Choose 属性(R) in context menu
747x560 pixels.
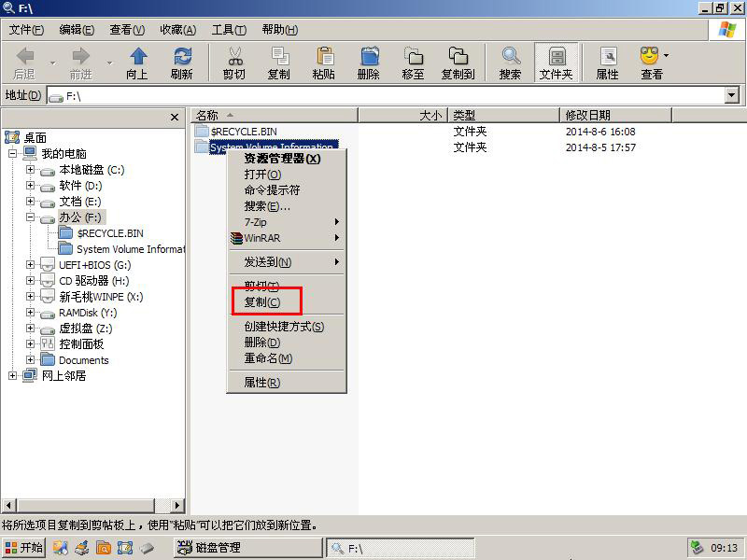tap(287, 383)
